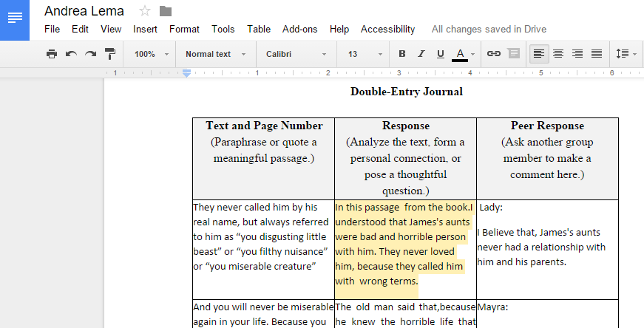Expand the Normal text style dropdown
The height and width of the screenshot is (328, 644).
(x=215, y=54)
